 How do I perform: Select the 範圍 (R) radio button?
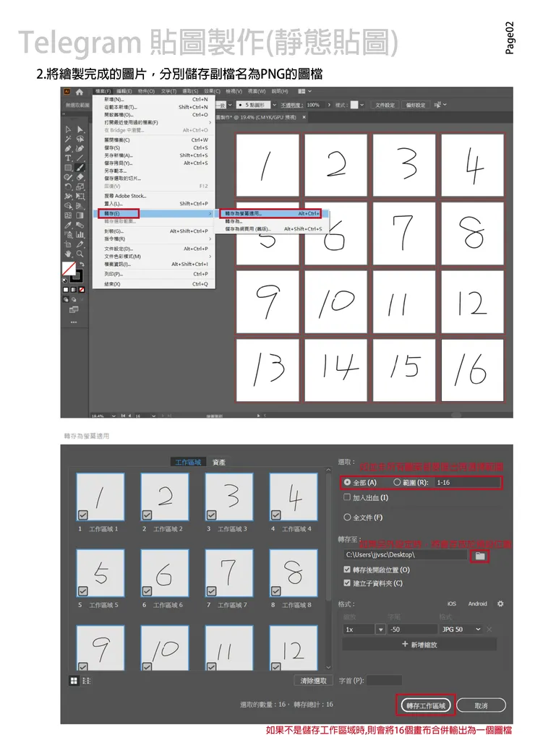pos(397,482)
